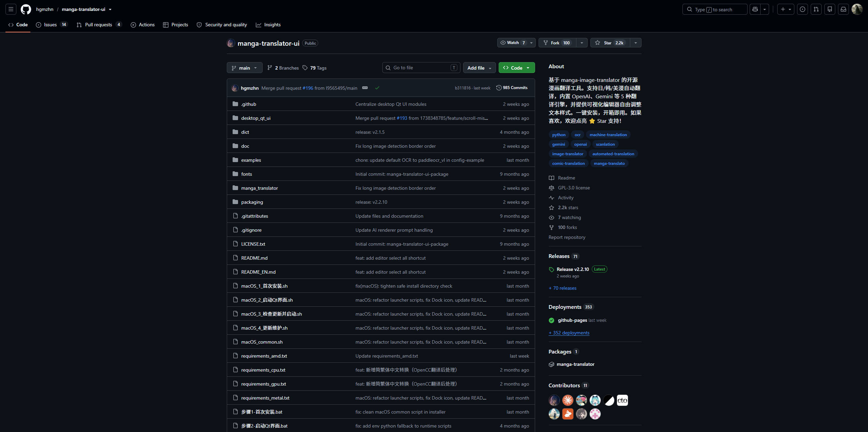Open global pull requests icon in header
The image size is (868, 432).
coord(816,9)
